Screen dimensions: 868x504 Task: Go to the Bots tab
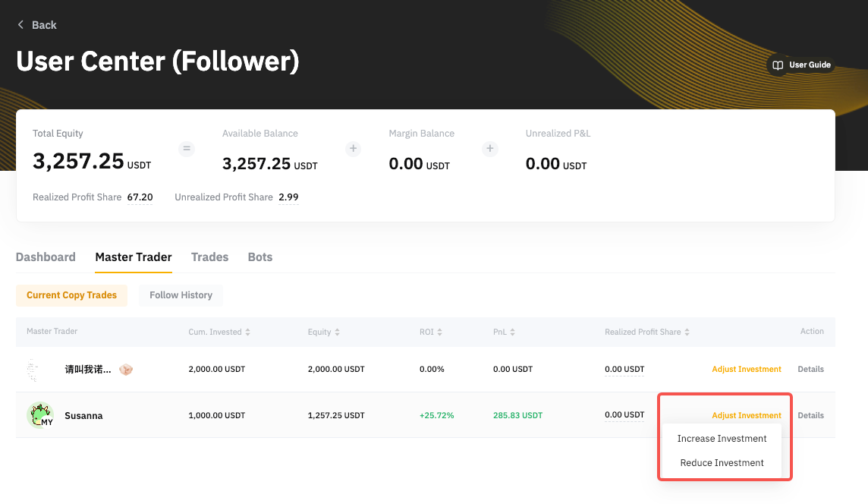click(259, 257)
